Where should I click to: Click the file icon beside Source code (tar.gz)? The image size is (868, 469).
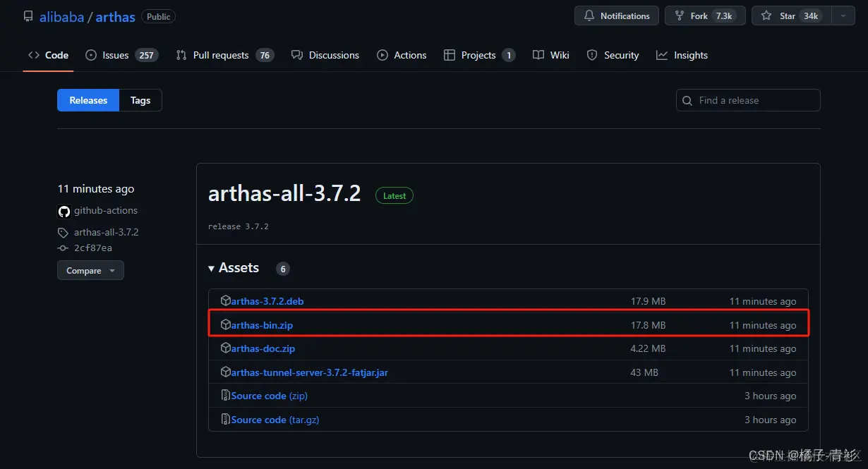click(226, 419)
